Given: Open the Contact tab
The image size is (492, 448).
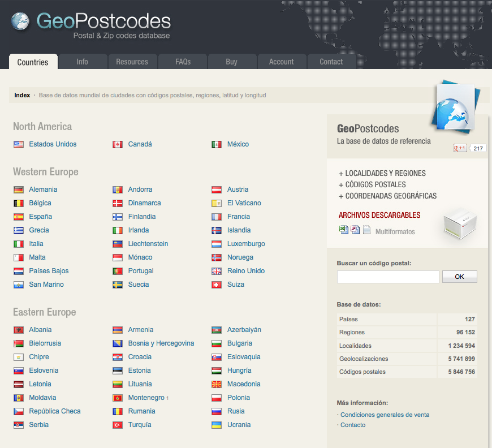Looking at the screenshot, I should [x=331, y=62].
